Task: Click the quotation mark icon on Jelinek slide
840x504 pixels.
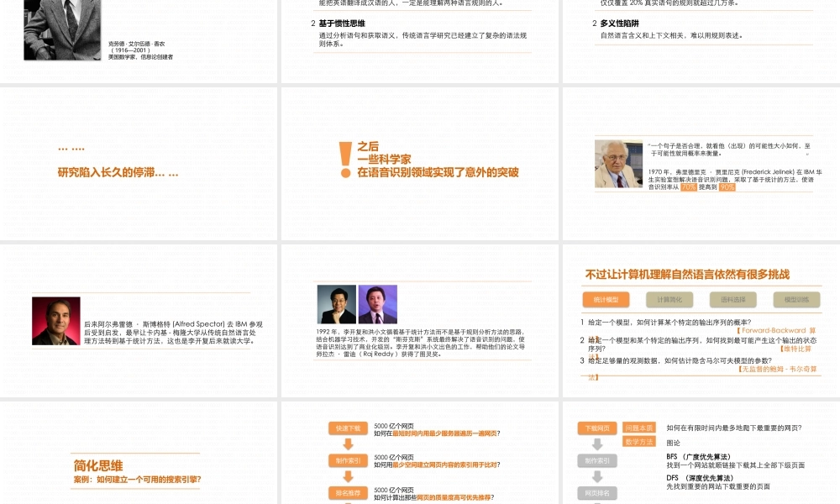Action: coord(648,145)
